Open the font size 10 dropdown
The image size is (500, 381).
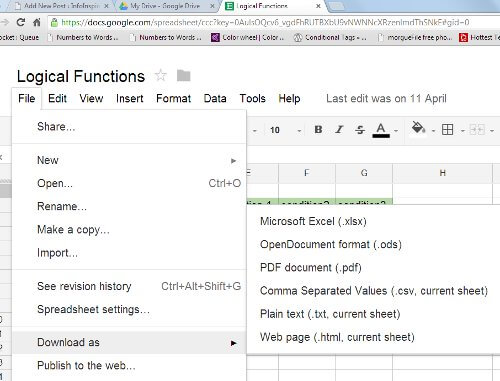click(x=286, y=130)
